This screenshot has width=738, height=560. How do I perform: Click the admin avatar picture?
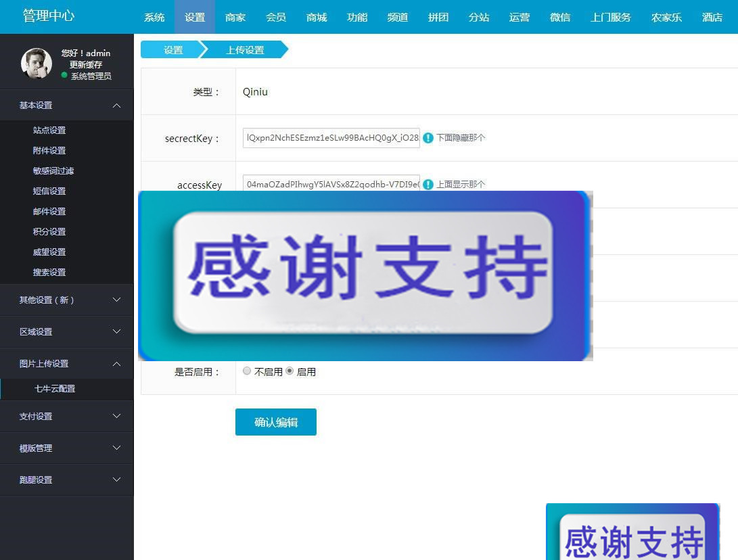(36, 63)
